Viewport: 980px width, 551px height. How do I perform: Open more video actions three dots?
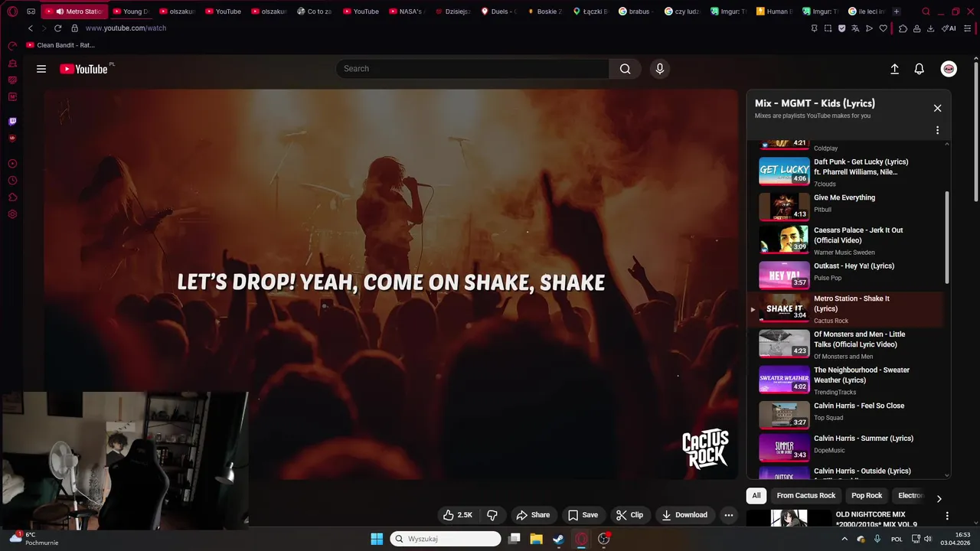pos(729,515)
